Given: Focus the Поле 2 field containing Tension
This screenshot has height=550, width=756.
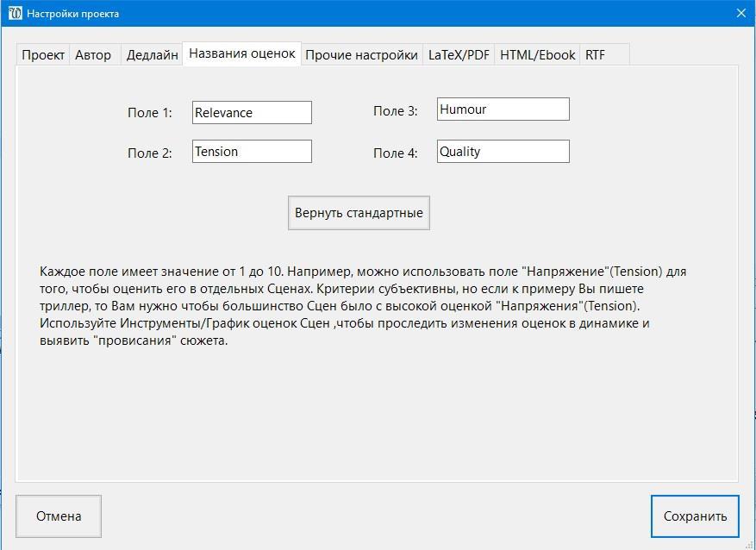Looking at the screenshot, I should coord(252,152).
